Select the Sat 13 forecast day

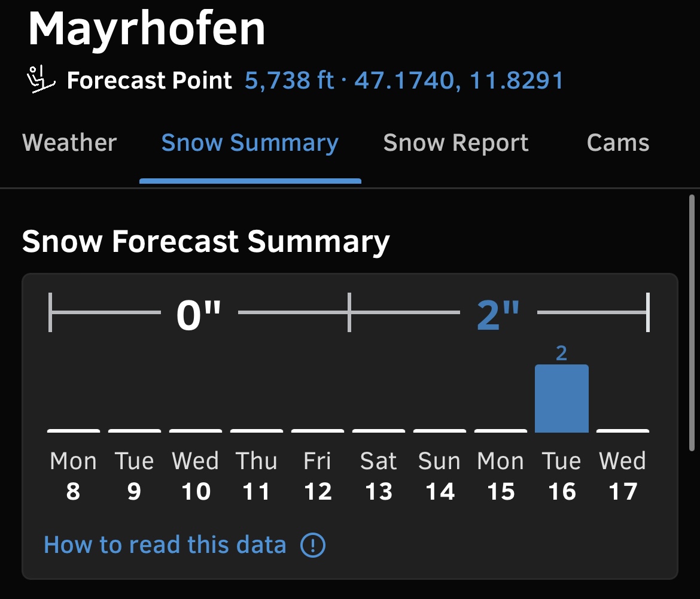coord(379,476)
